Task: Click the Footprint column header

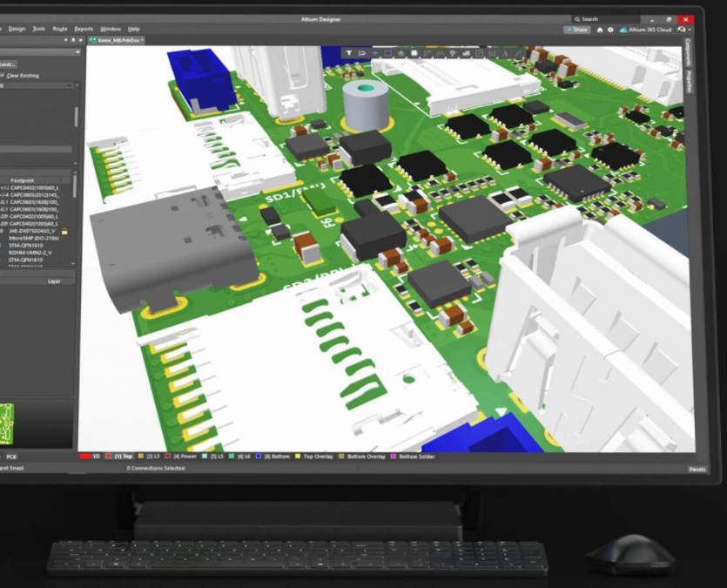Action: point(23,180)
